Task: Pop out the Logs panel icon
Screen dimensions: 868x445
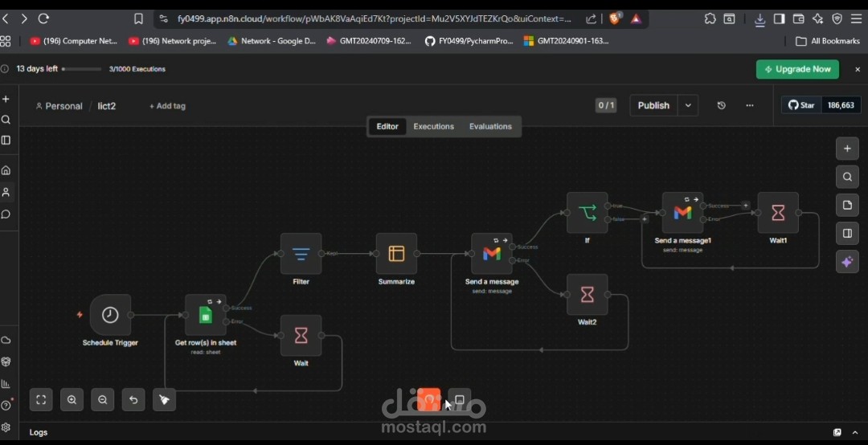Action: [x=837, y=432]
